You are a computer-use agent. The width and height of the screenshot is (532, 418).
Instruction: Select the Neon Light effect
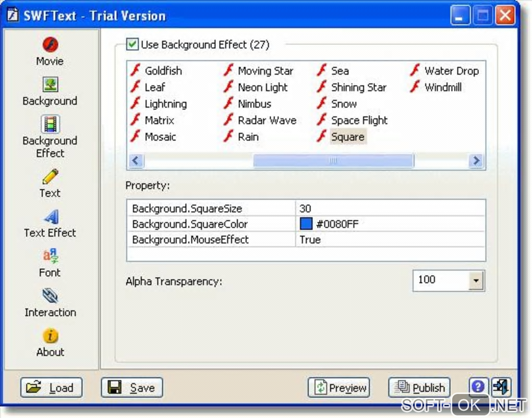pyautogui.click(x=263, y=88)
